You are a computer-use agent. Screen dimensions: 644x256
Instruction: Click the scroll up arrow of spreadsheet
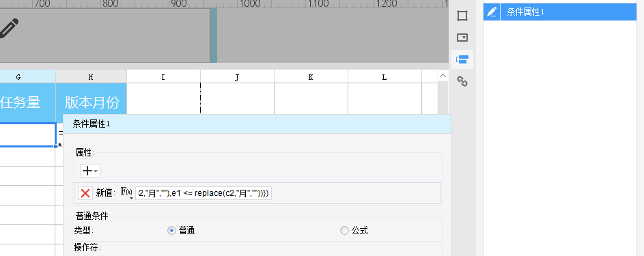(x=443, y=76)
